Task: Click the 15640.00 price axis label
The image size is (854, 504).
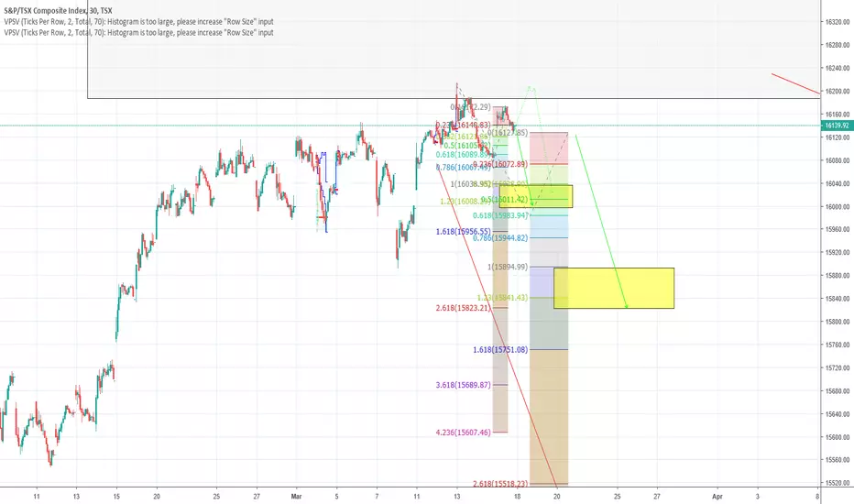Action: pyautogui.click(x=838, y=413)
